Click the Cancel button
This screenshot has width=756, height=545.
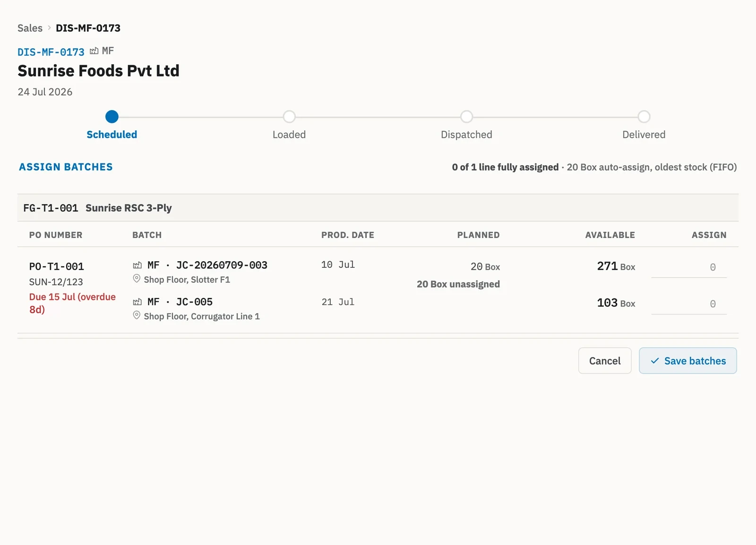[x=605, y=361]
